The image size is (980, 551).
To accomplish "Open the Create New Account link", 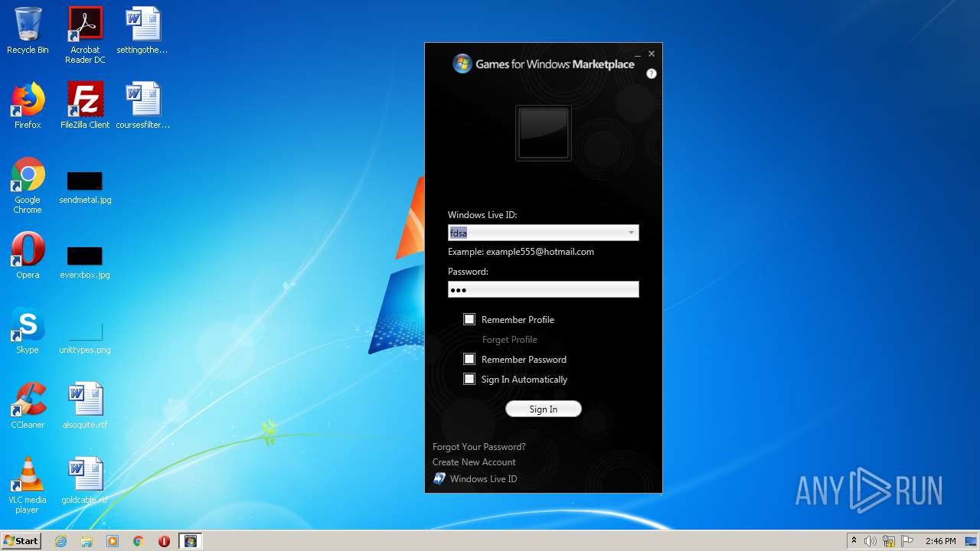I will (x=474, y=462).
